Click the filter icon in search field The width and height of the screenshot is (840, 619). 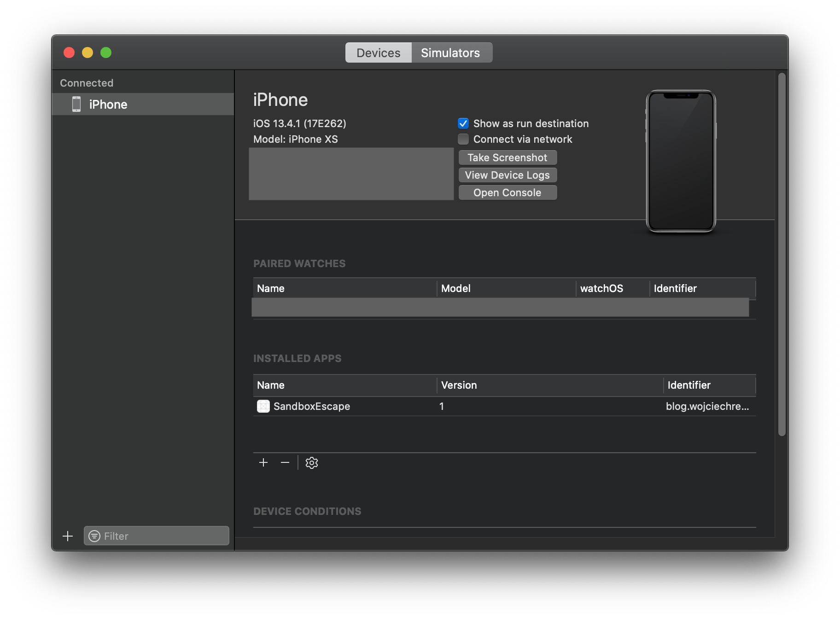(94, 536)
